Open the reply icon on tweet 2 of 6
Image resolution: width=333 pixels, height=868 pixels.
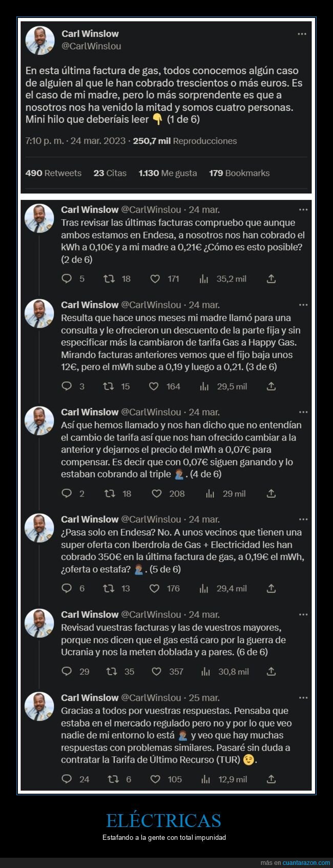click(x=67, y=279)
